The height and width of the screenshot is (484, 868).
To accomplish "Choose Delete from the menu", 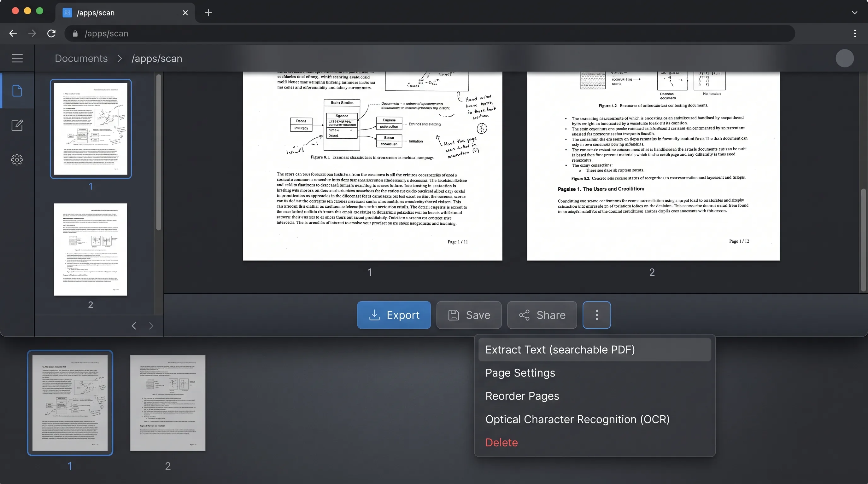I will pos(595,443).
